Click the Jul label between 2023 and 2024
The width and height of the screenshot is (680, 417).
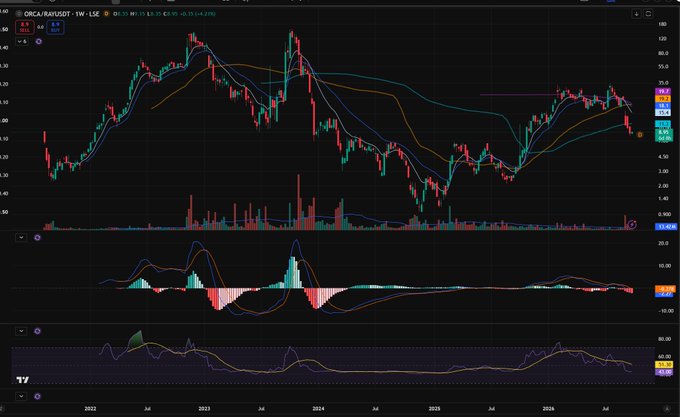261,409
